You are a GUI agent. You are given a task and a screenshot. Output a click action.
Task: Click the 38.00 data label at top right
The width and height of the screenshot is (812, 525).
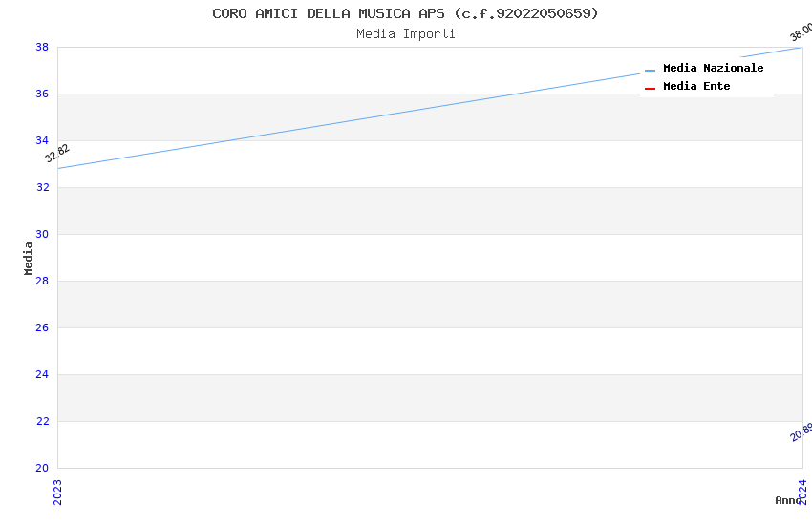(801, 31)
